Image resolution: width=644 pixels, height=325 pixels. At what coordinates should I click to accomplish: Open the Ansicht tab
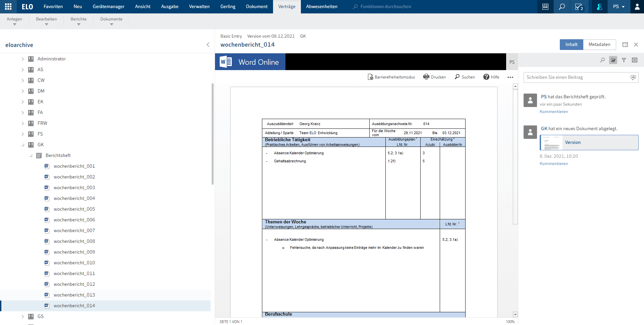[x=143, y=7]
